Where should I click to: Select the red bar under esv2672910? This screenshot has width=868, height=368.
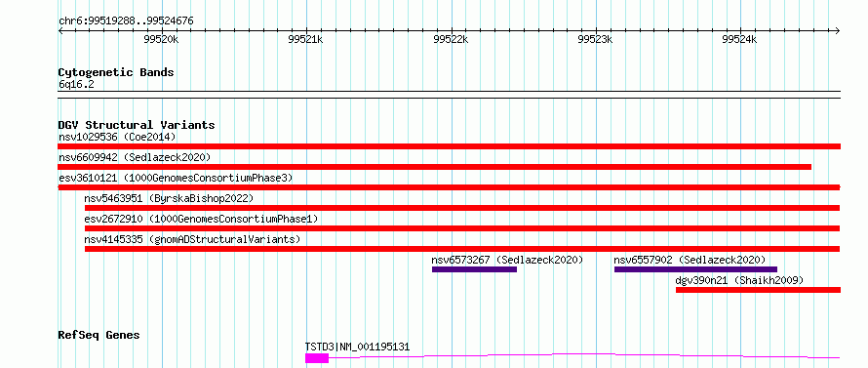[462, 228]
